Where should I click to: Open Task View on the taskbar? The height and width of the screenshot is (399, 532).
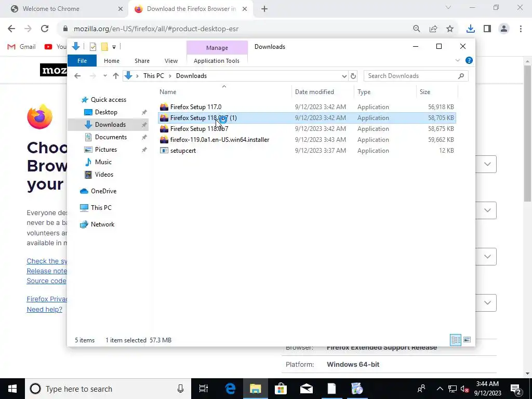point(204,389)
